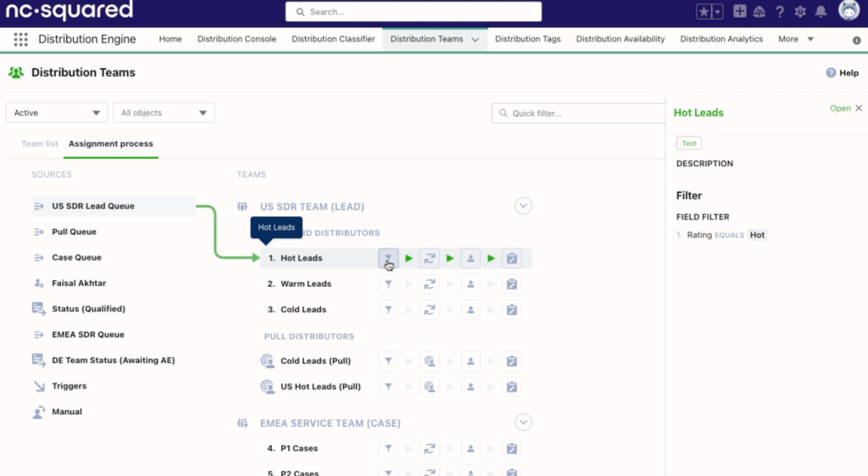Click the team members icon for US Hot Leads (Pull)
This screenshot has height=476, width=868.
(x=470, y=387)
